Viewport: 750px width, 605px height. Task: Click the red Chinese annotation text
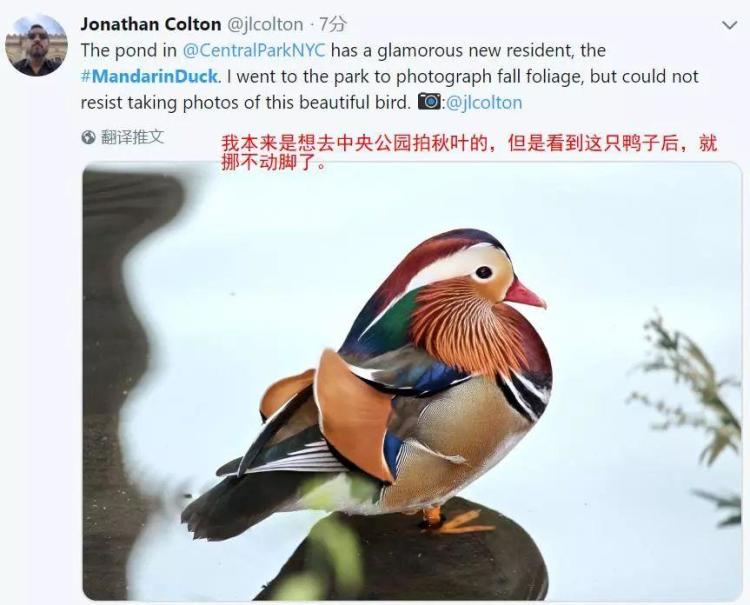coord(469,153)
